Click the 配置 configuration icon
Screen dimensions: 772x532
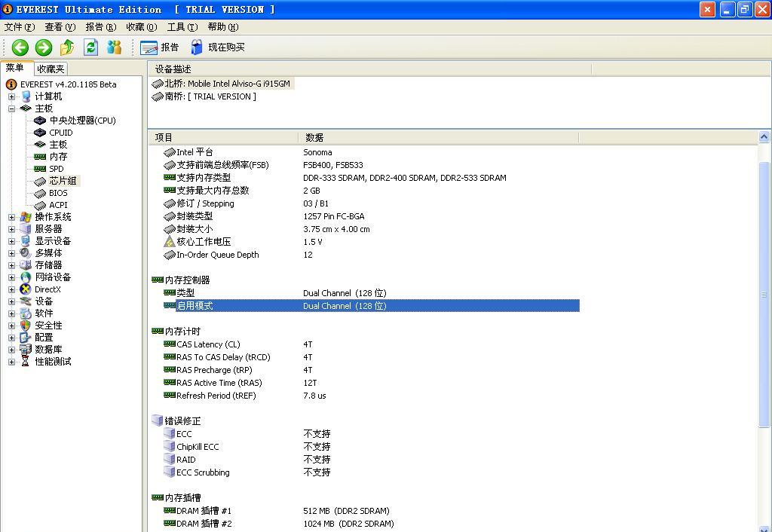pyautogui.click(x=26, y=338)
